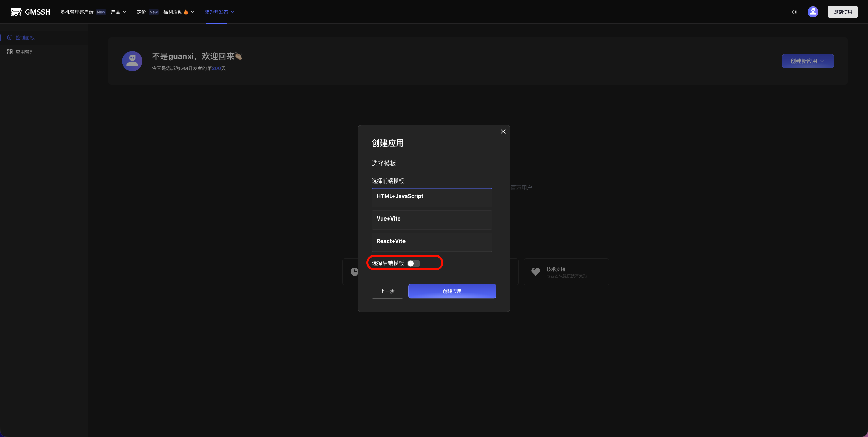Image resolution: width=868 pixels, height=437 pixels.
Task: Expand the 产品 dropdown menu
Action: pos(118,12)
